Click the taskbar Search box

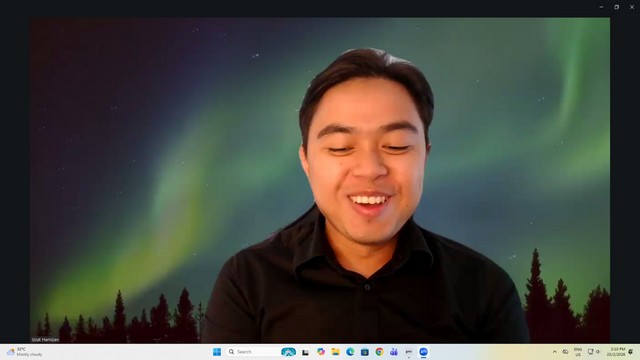click(253, 352)
